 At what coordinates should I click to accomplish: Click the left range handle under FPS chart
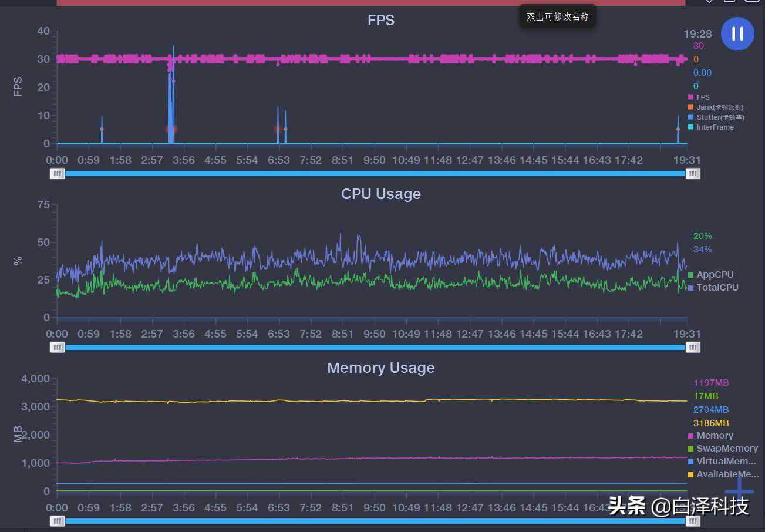pyautogui.click(x=58, y=173)
